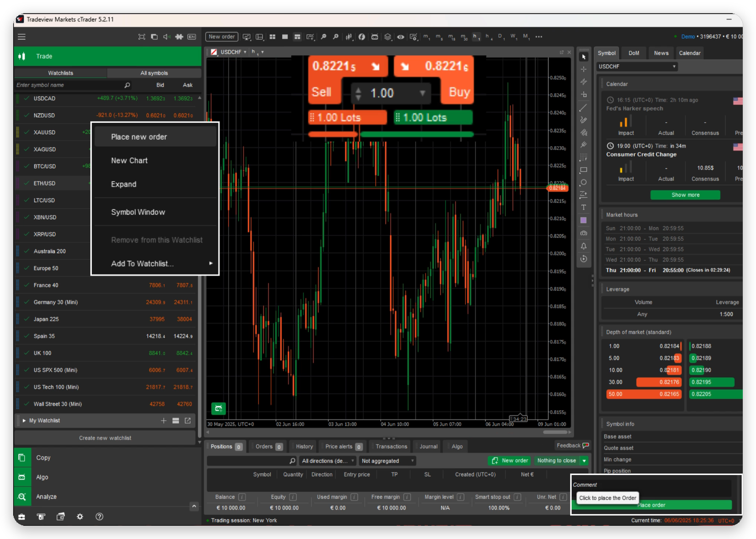This screenshot has width=756, height=539.
Task: Open the candlestick chart type selector
Action: pos(349,37)
